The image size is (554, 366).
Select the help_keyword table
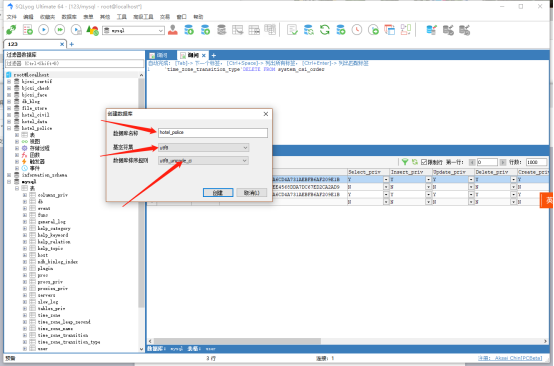pyautogui.click(x=53, y=235)
